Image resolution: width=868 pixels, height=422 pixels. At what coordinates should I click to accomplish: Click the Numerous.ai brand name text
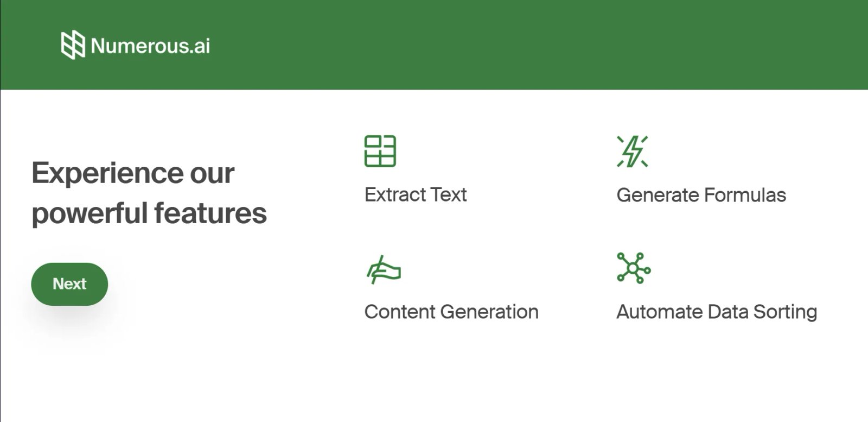150,46
